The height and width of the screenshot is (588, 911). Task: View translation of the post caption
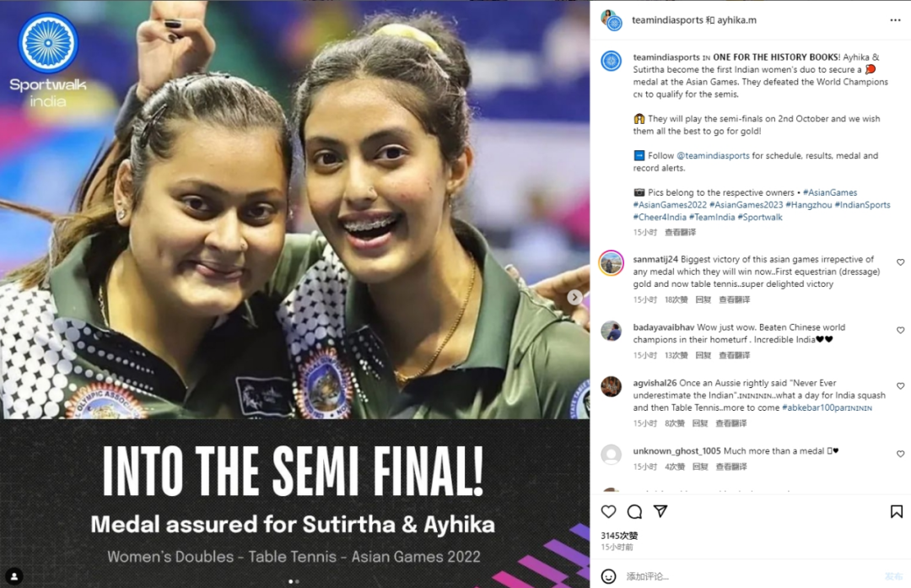pyautogui.click(x=680, y=232)
